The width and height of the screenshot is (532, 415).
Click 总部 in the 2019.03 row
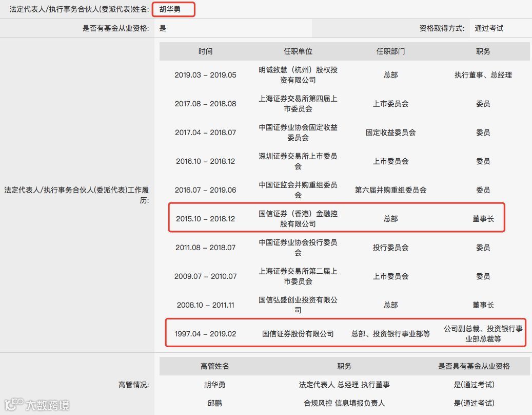coord(390,75)
